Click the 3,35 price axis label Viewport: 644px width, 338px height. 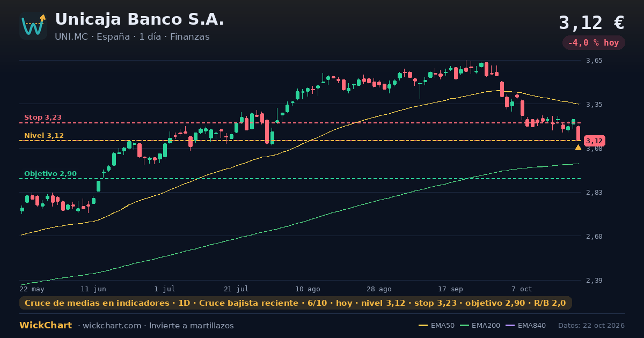click(594, 105)
